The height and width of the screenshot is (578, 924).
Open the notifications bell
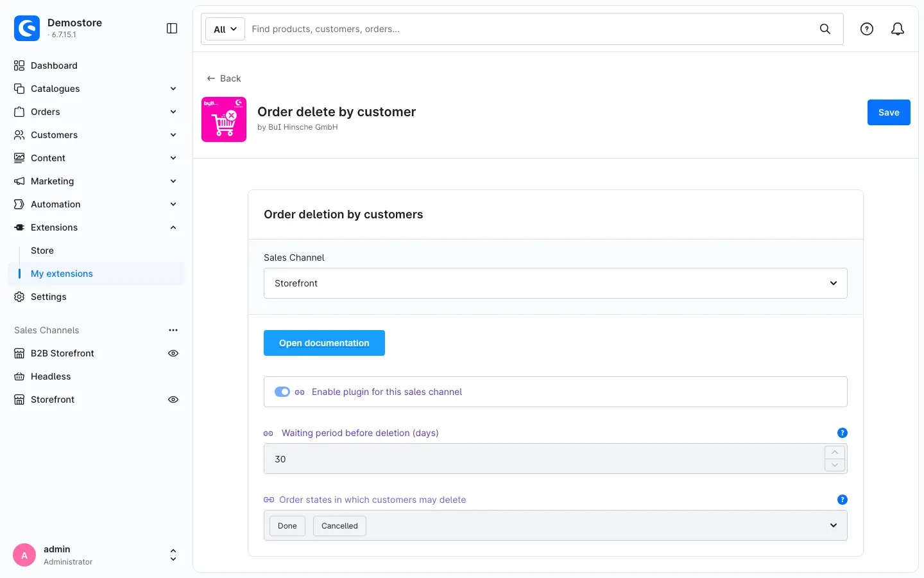pyautogui.click(x=898, y=29)
